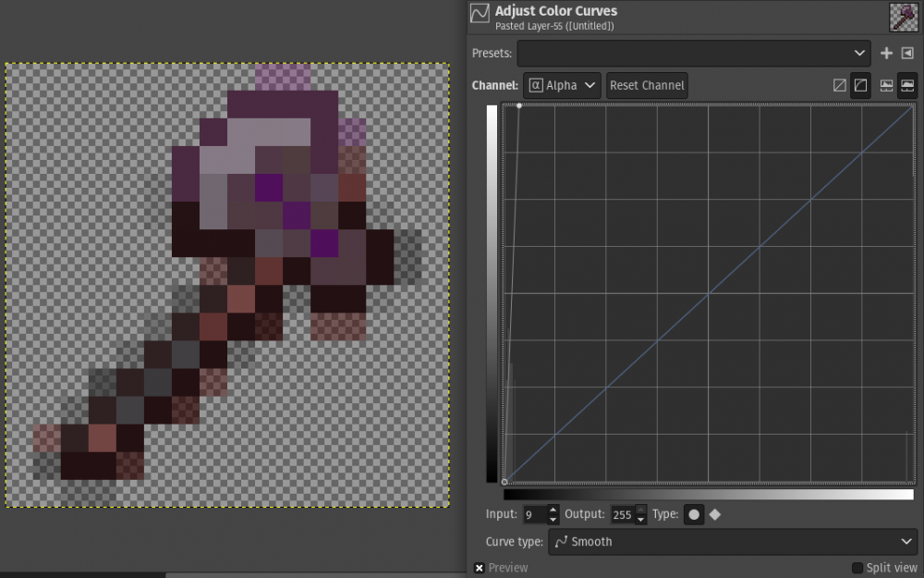Save current settings as preset (plus icon)
Viewport: 924px width, 578px height.
(x=886, y=53)
